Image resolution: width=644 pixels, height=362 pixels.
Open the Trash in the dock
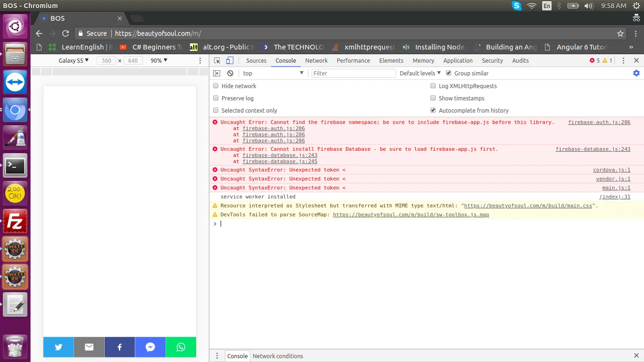tap(15, 347)
